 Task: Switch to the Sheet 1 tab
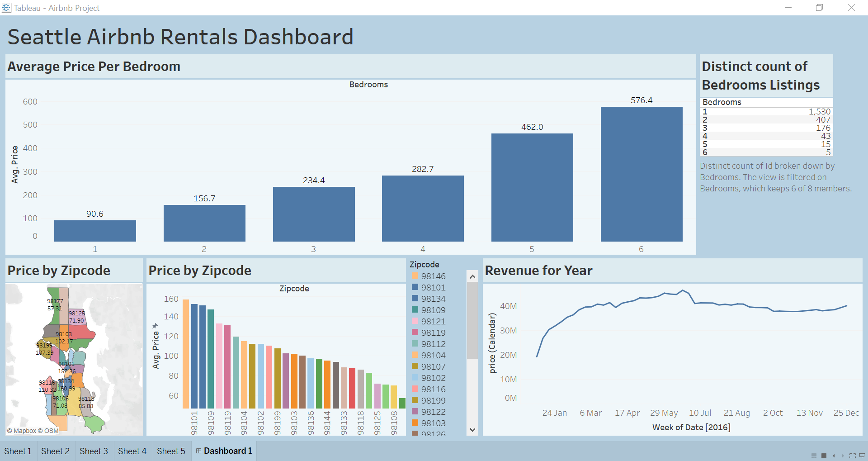[x=18, y=451]
